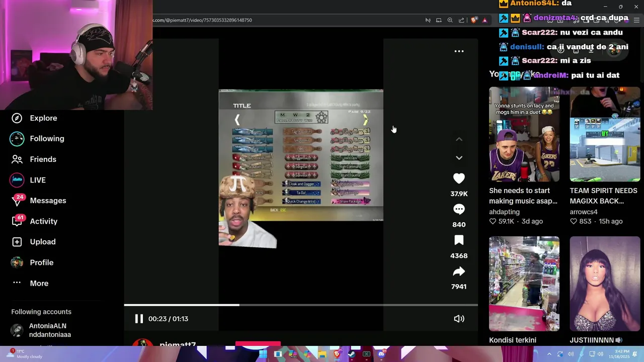The height and width of the screenshot is (362, 644).
Task: Like the ahdapting video with 59.1K likes
Action: click(502, 221)
